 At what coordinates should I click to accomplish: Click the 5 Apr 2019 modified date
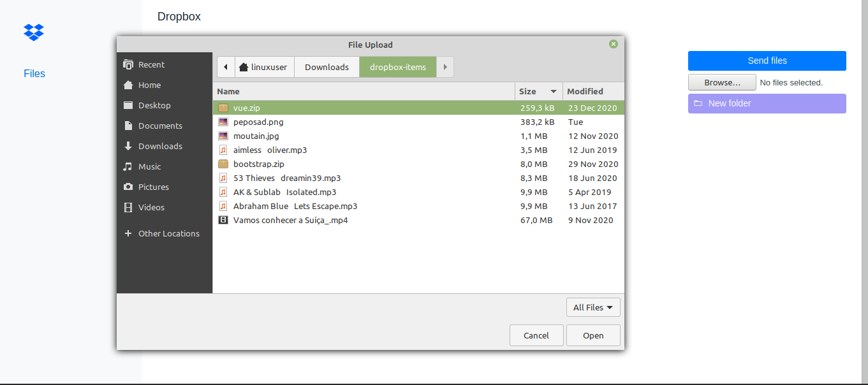pyautogui.click(x=590, y=192)
